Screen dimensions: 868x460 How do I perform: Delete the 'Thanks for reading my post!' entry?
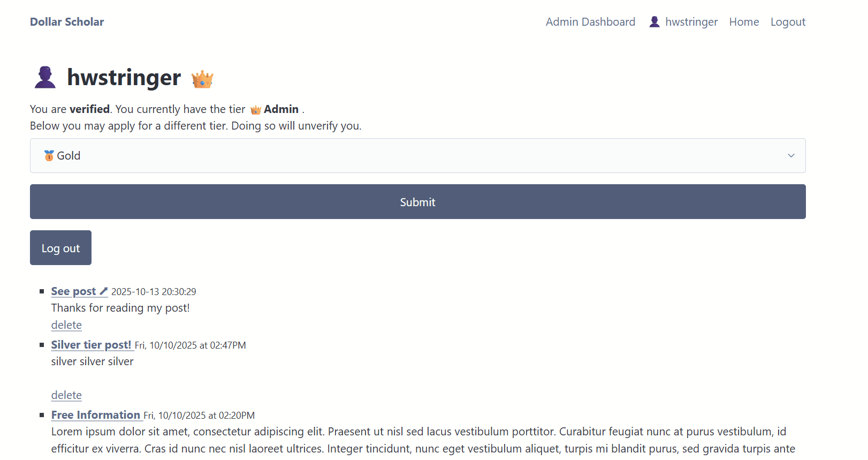(x=66, y=325)
